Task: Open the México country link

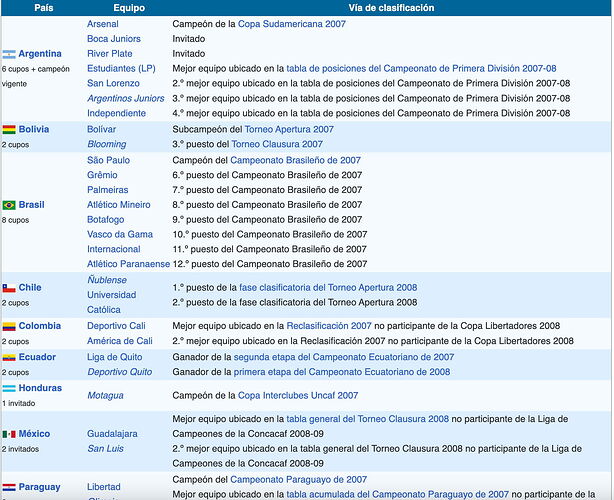Action: tap(34, 434)
